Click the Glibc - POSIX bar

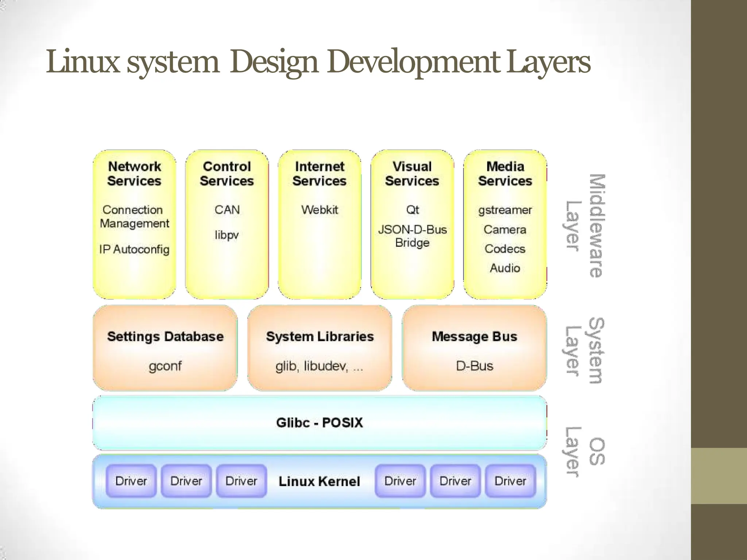[x=320, y=423]
